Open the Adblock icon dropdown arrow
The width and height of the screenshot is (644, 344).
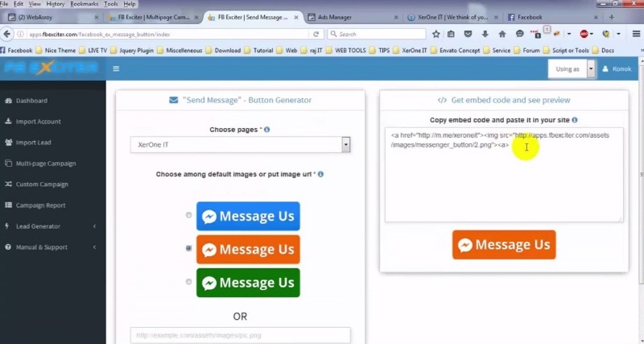pyautogui.click(x=592, y=34)
